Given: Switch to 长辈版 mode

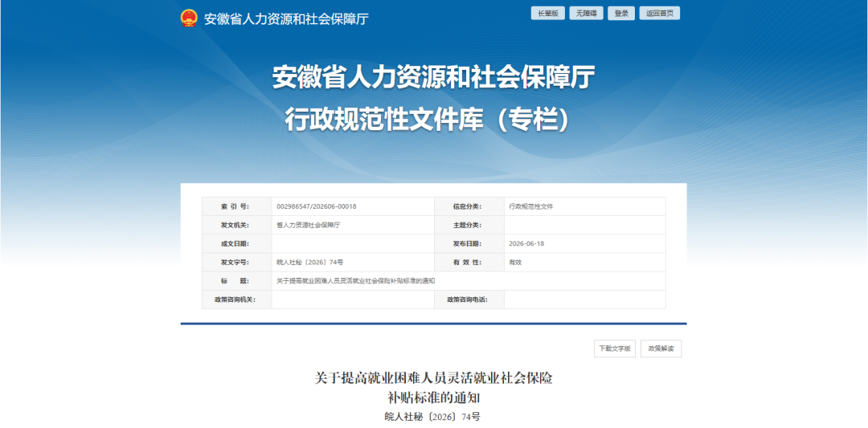Looking at the screenshot, I should tap(548, 14).
